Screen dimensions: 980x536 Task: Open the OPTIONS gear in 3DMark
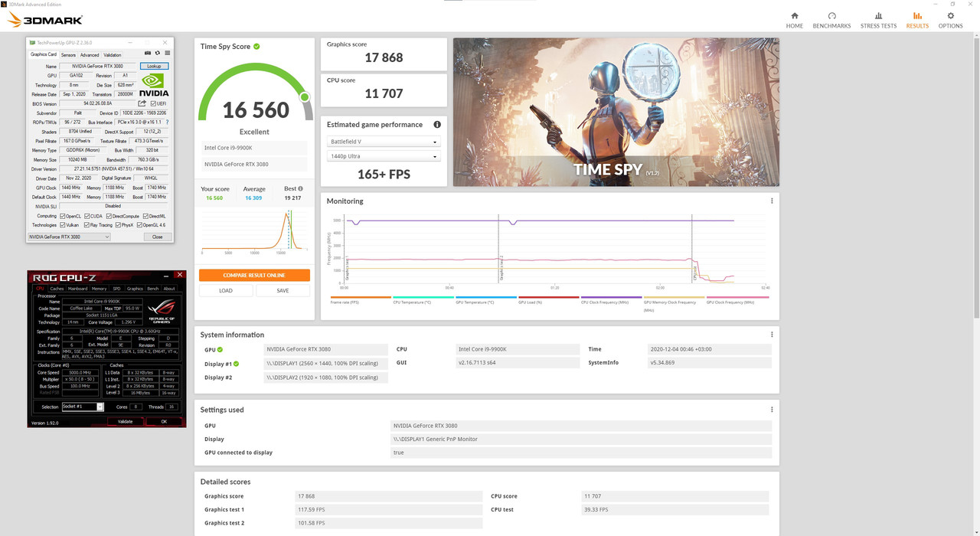click(x=951, y=20)
